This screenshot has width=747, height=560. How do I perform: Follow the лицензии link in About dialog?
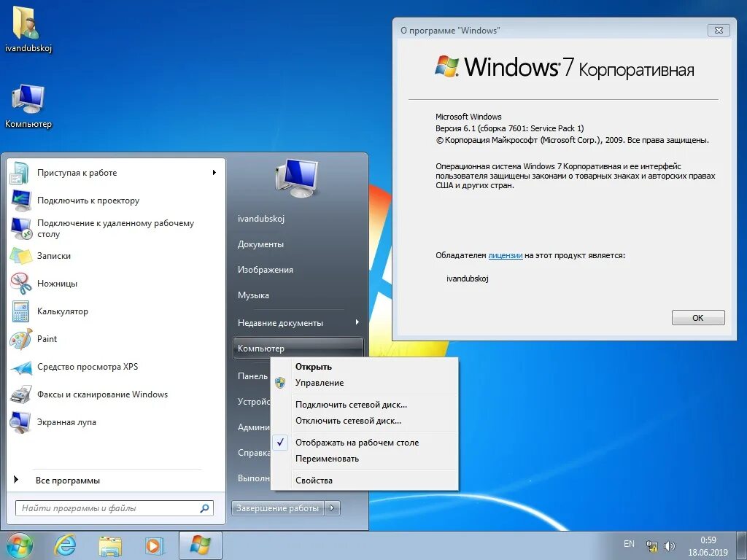point(506,255)
